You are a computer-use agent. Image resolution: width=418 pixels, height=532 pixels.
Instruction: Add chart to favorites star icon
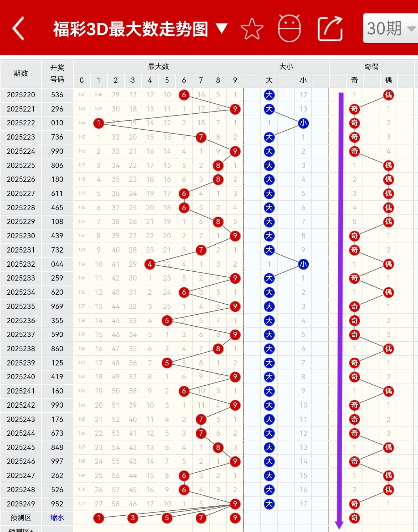coord(252,29)
